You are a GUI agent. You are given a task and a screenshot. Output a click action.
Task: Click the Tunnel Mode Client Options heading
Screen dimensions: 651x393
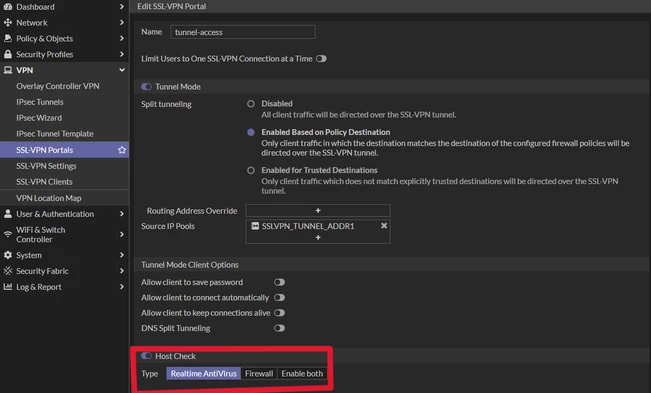coord(190,265)
